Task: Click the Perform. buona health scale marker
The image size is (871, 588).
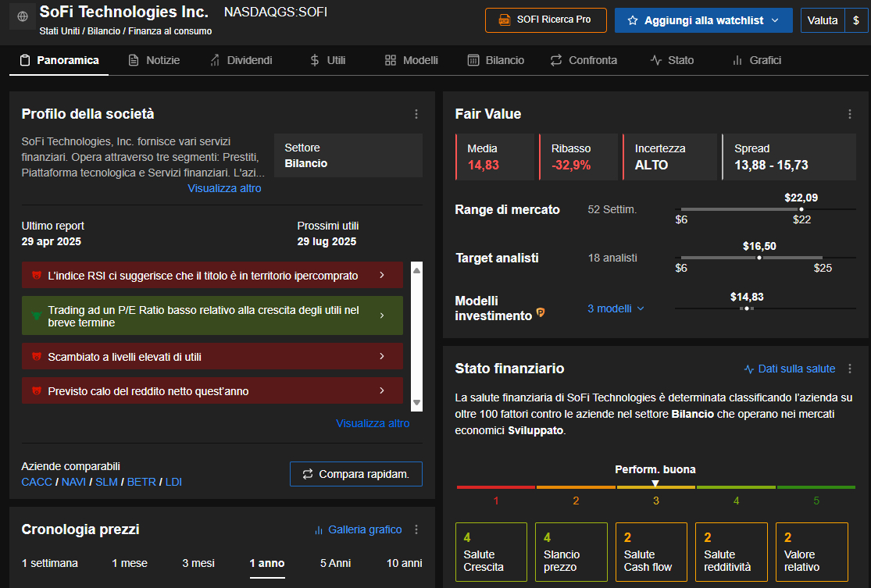Action: tap(655, 483)
